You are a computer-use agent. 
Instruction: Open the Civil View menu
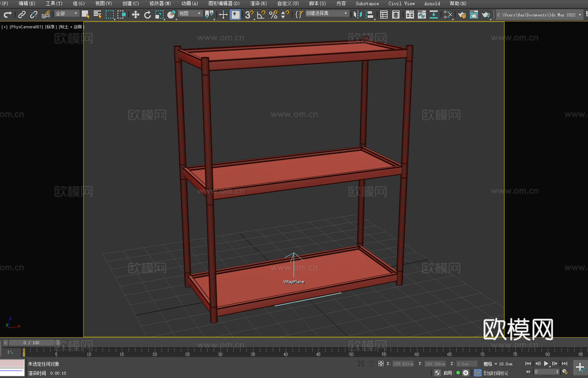tap(402, 3)
